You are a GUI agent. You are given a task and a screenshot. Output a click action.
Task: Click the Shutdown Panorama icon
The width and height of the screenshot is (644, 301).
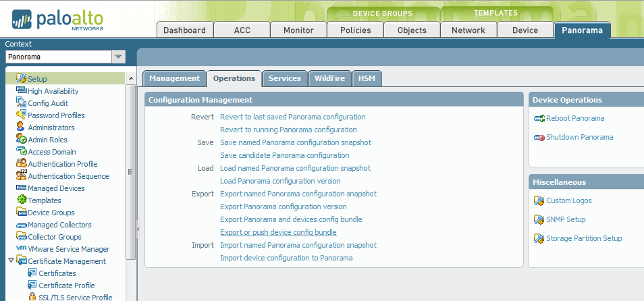click(539, 138)
